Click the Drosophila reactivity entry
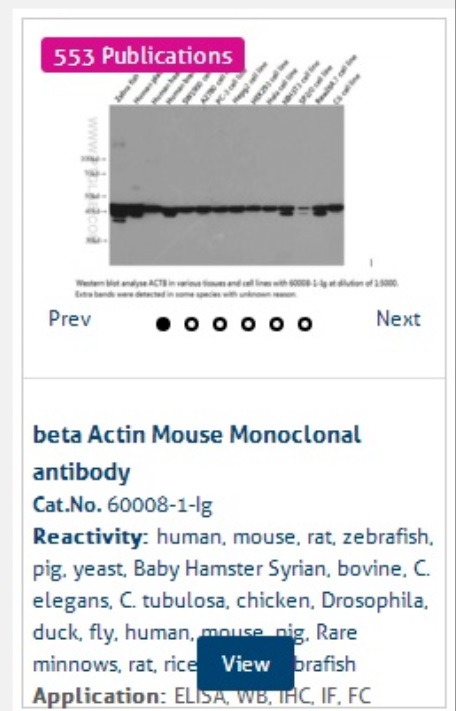The image size is (456, 711). (x=374, y=601)
